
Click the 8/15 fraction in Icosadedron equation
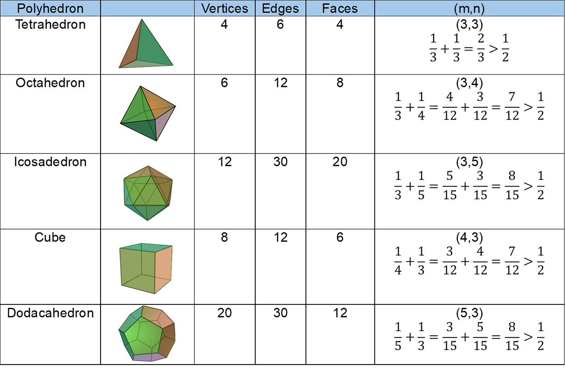(512, 185)
